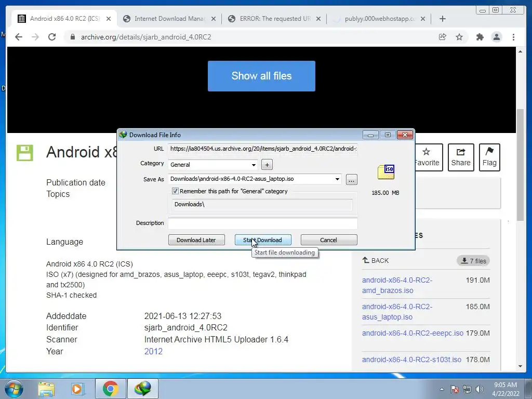
Task: Click the page scroll up arrow
Action: point(520,51)
